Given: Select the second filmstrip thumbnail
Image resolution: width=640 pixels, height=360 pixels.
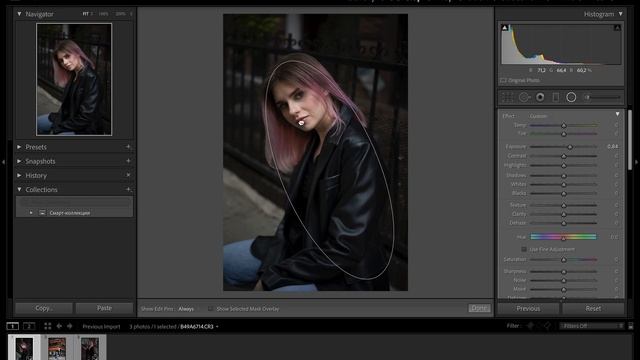Looking at the screenshot, I should tap(57, 348).
